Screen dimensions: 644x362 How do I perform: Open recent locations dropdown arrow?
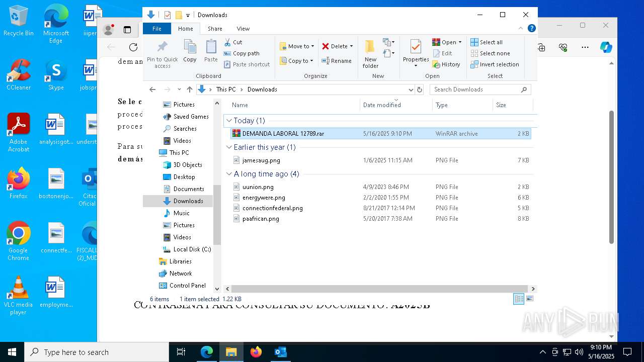(179, 89)
